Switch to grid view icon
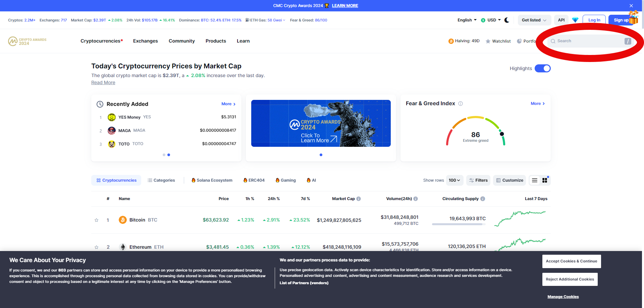Image resolution: width=644 pixels, height=308 pixels. (x=545, y=180)
